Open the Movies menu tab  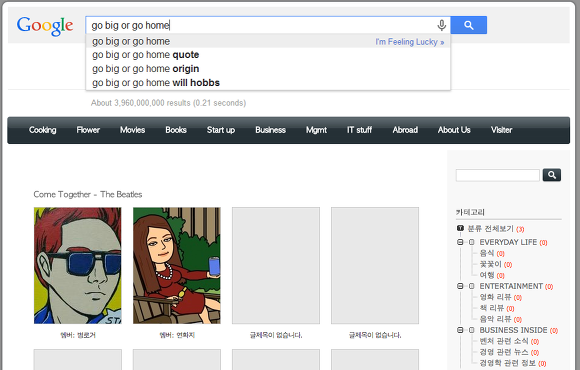click(x=132, y=130)
